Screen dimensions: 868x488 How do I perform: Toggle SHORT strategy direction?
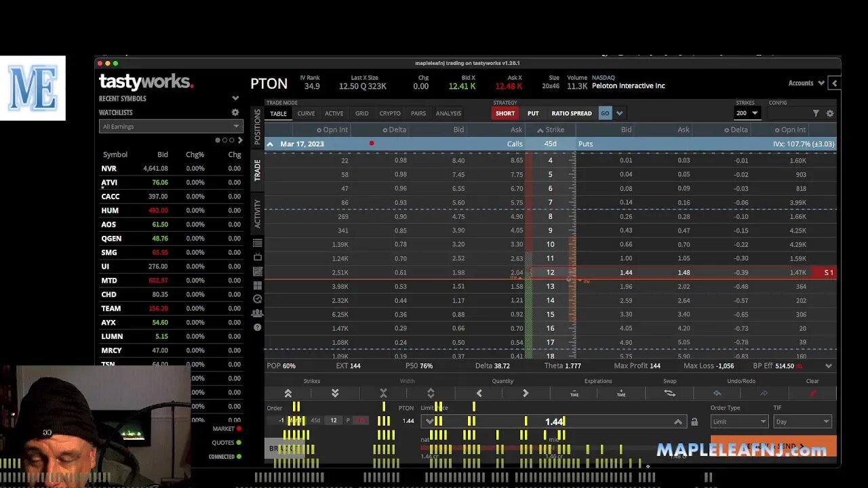505,113
